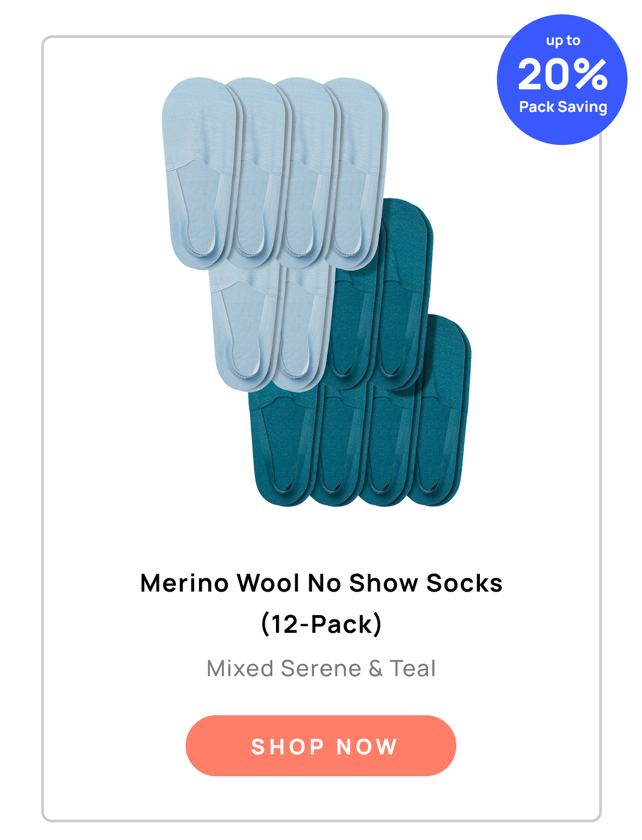Click the right light blue sock in second row
Viewport: 642px width, 840px height.
pyautogui.click(x=304, y=327)
